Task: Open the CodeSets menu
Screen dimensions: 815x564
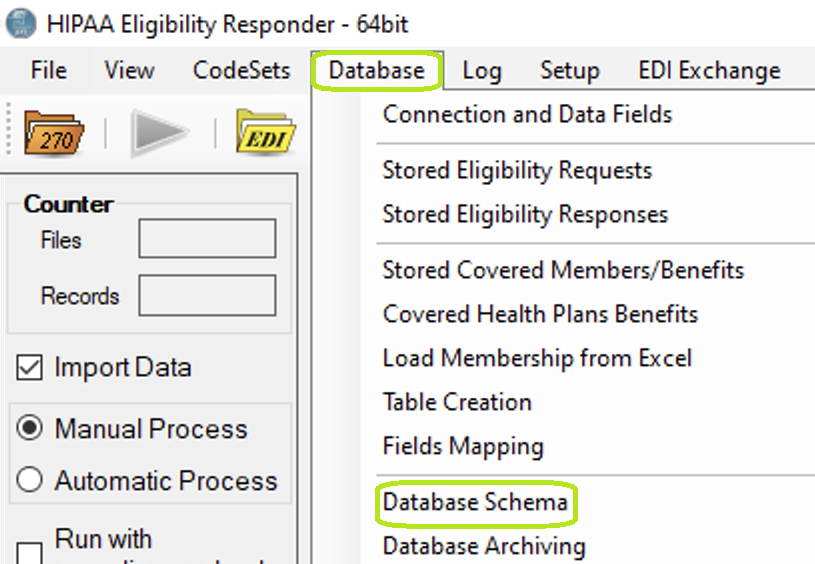Action: pos(242,70)
